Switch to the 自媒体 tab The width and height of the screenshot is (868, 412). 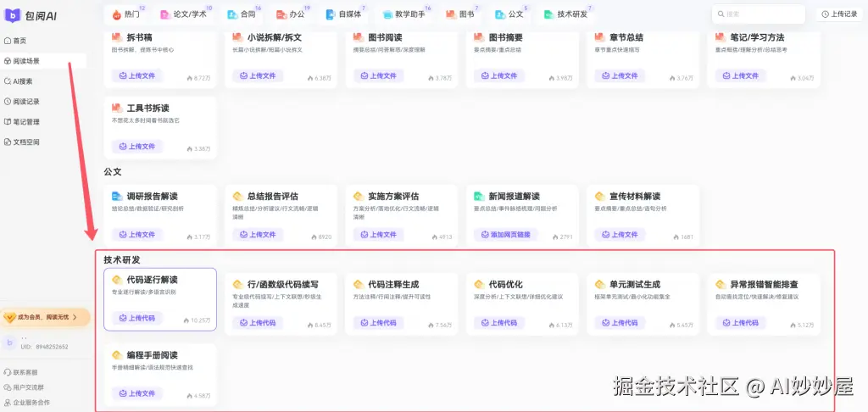point(344,14)
